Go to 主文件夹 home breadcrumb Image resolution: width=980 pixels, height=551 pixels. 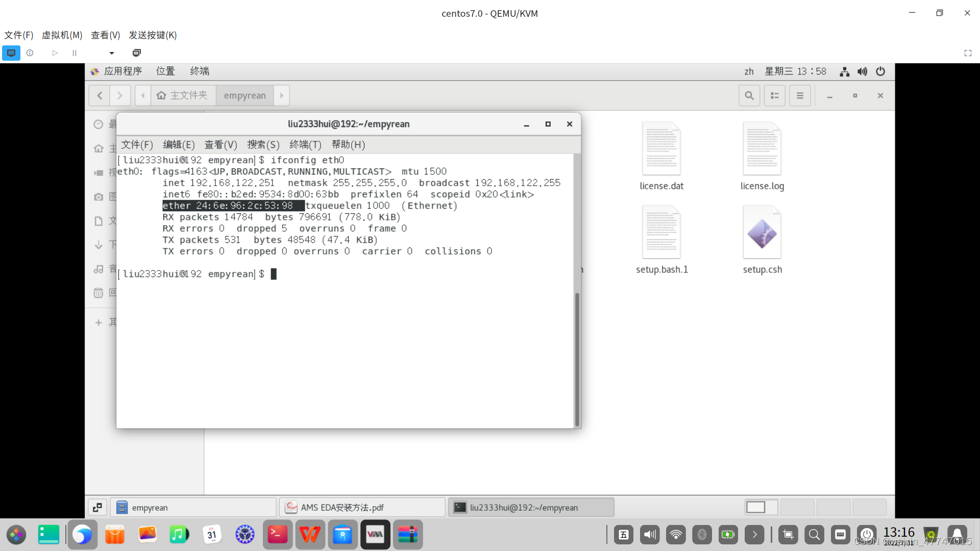[x=183, y=95]
